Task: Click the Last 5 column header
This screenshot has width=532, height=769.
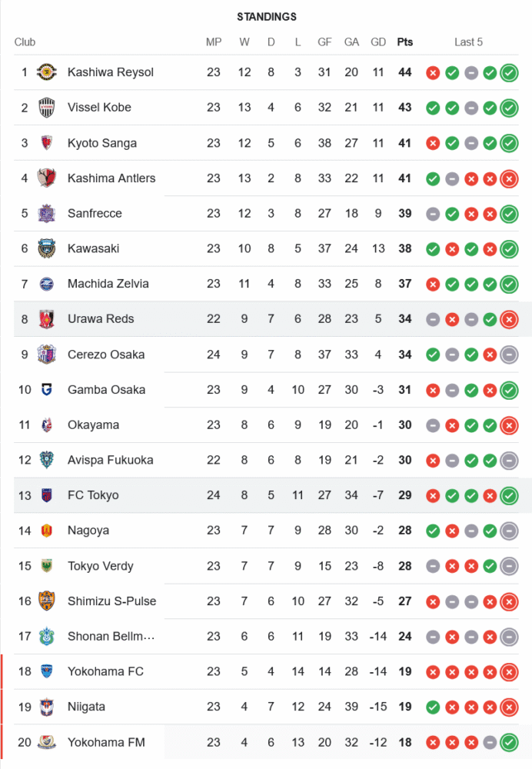Action: pos(468,42)
